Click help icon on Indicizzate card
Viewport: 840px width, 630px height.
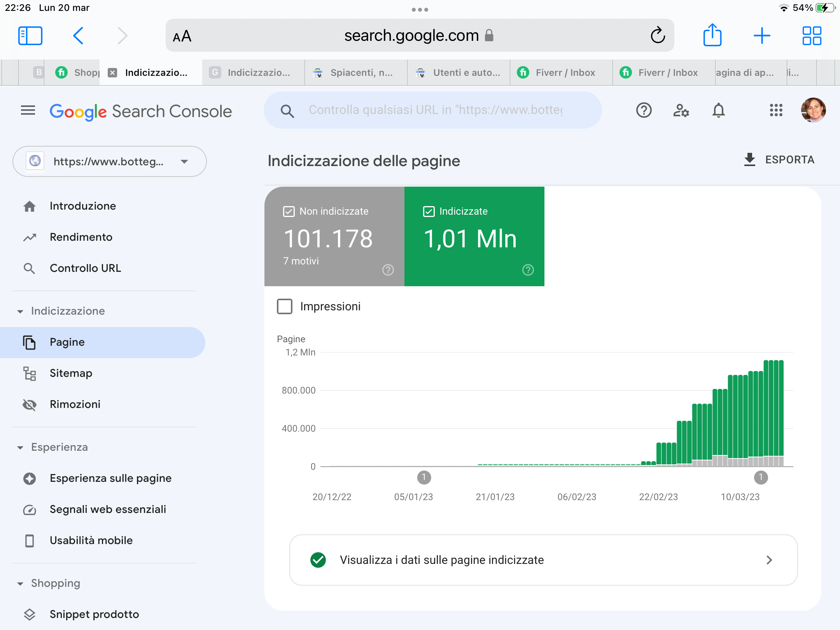tap(528, 270)
